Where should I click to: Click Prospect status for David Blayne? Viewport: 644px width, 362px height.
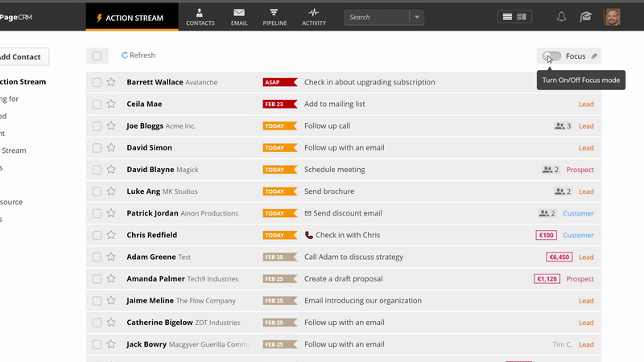pyautogui.click(x=580, y=170)
